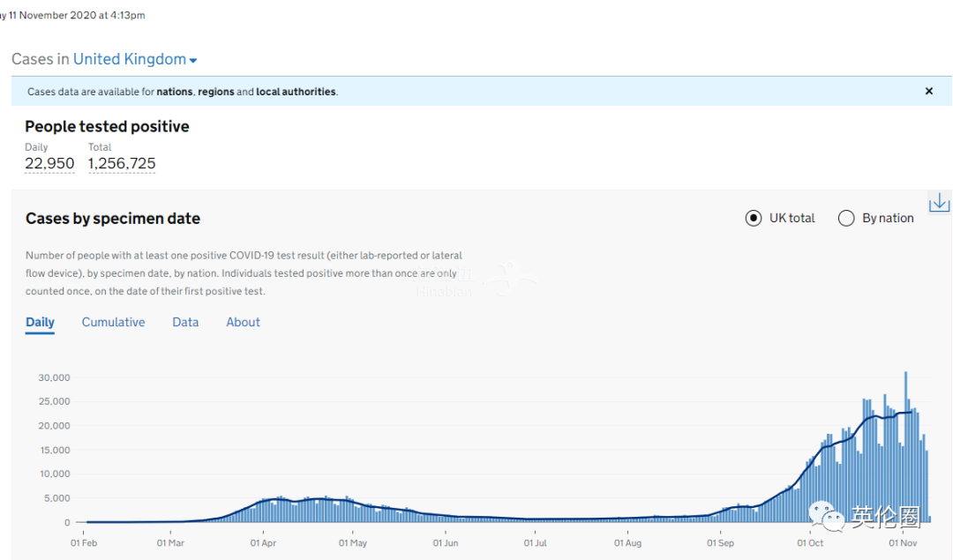Screen dimensions: 953x560
Task: Click the total value 1,256,725
Action: click(122, 163)
